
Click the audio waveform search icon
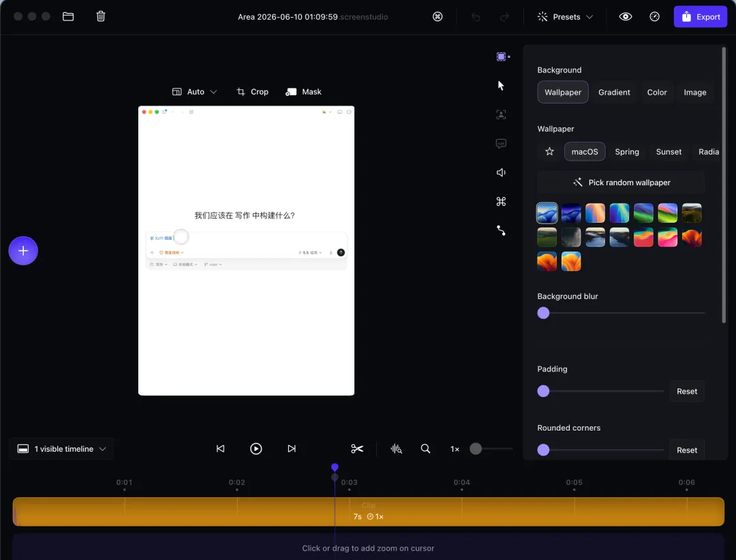396,449
